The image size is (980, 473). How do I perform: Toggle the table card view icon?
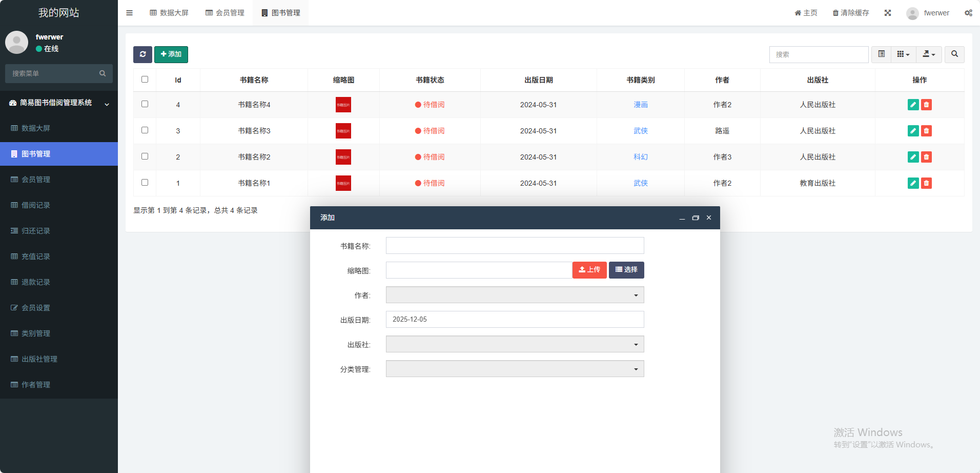[x=881, y=54]
